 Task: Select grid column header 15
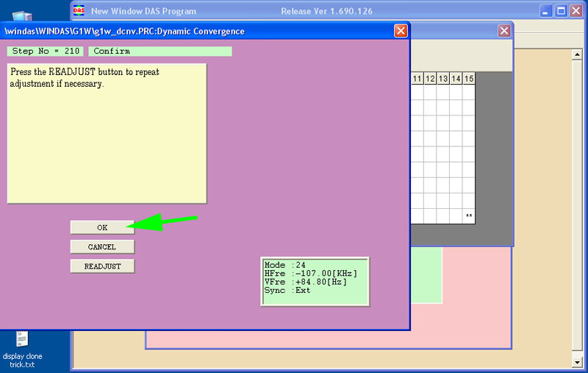click(469, 79)
